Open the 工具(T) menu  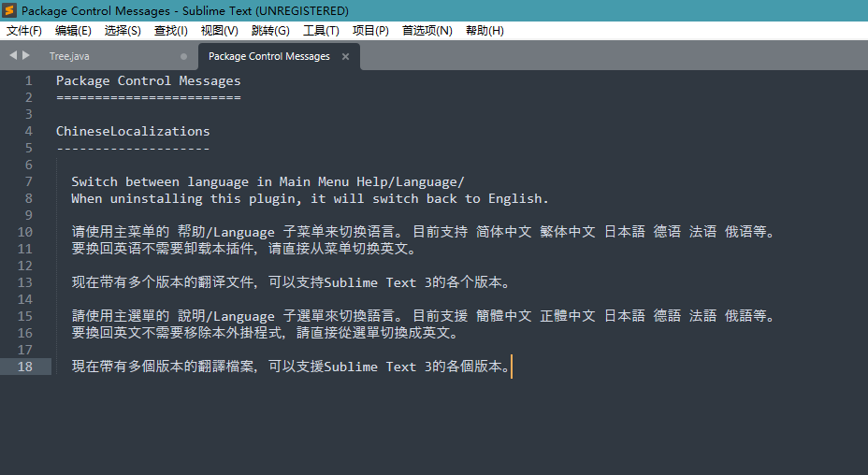pos(321,31)
